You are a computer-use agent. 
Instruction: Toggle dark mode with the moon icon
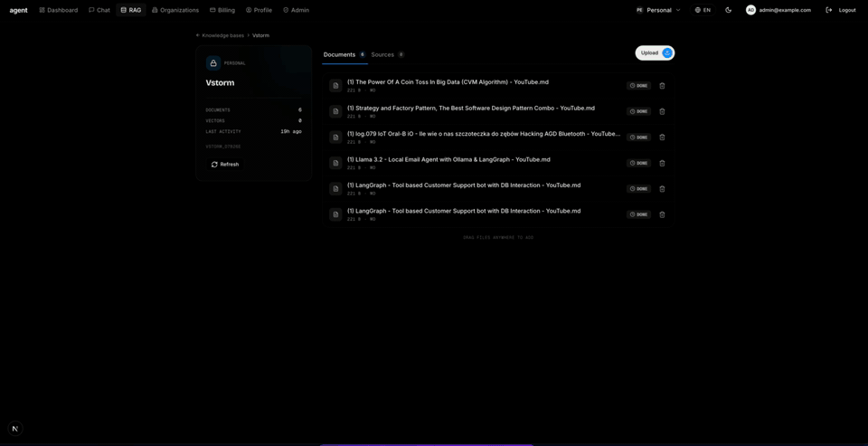[729, 10]
